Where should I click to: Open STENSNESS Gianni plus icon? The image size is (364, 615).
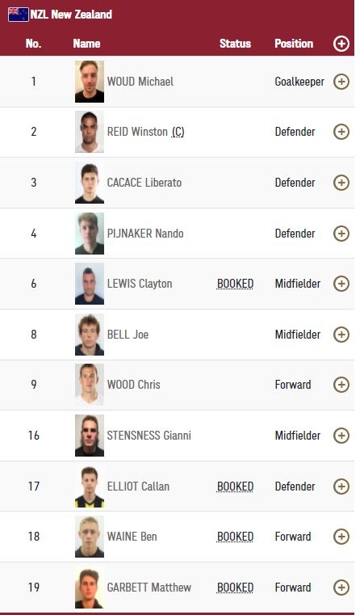341,436
